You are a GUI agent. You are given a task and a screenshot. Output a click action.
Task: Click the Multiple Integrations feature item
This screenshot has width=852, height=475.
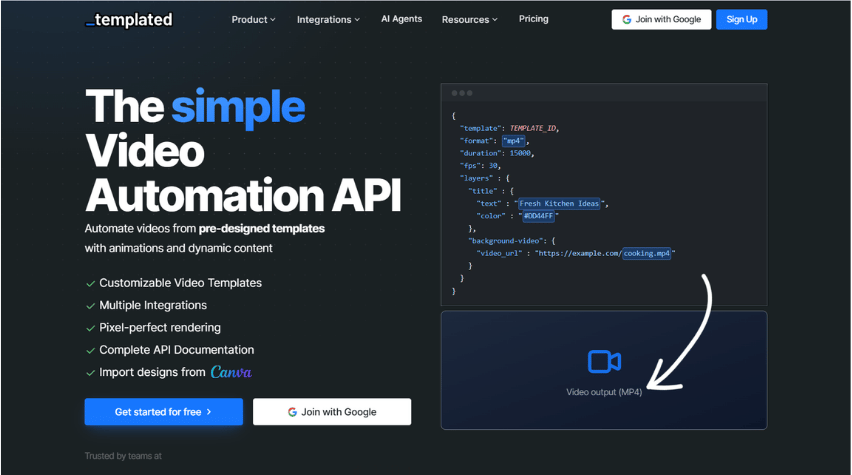[x=153, y=305]
